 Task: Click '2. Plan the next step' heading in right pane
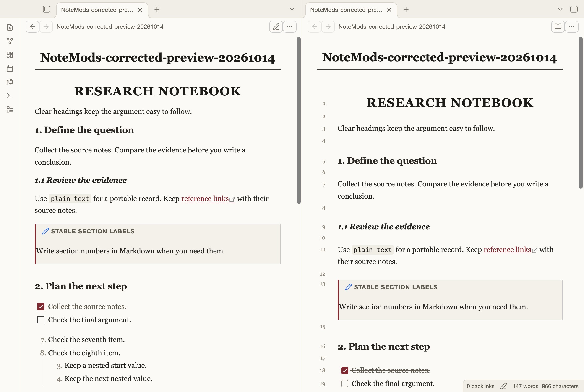point(383,346)
